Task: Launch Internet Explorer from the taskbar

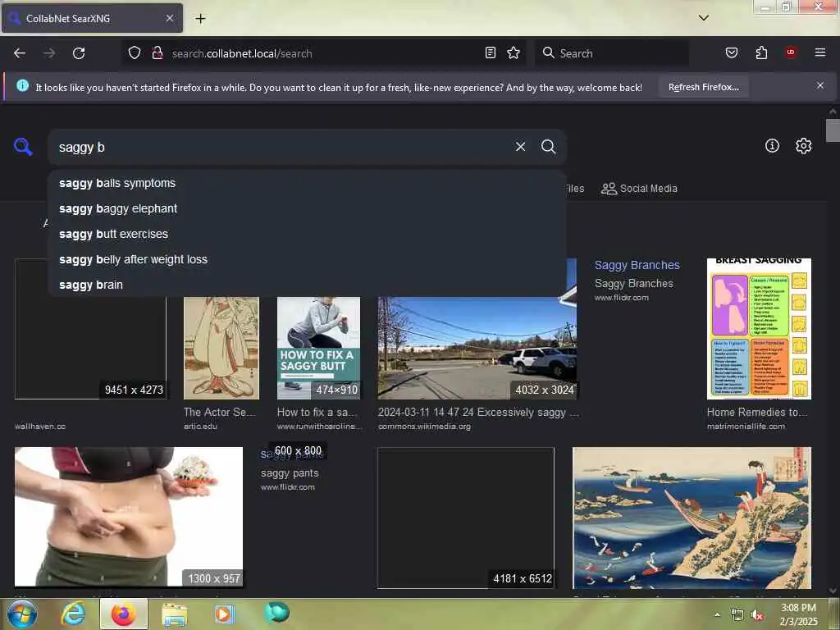Action: [x=73, y=614]
